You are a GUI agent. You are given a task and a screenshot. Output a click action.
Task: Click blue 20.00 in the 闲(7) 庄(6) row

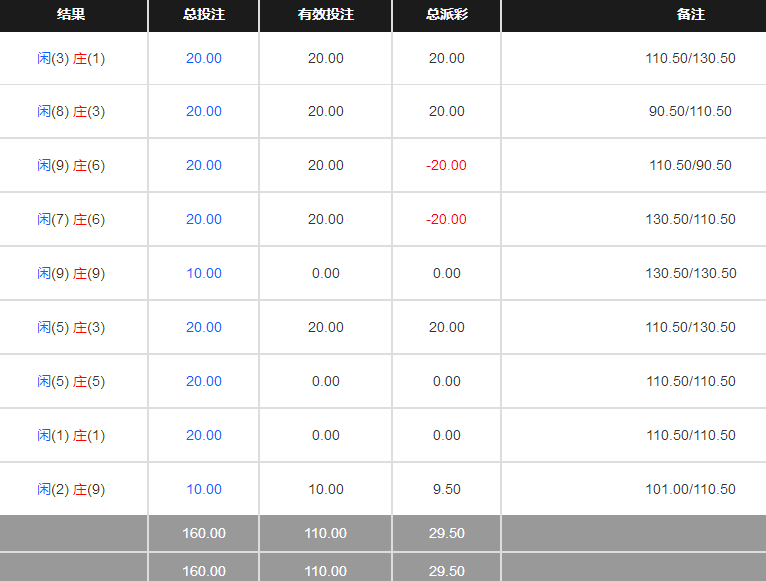tap(204, 219)
